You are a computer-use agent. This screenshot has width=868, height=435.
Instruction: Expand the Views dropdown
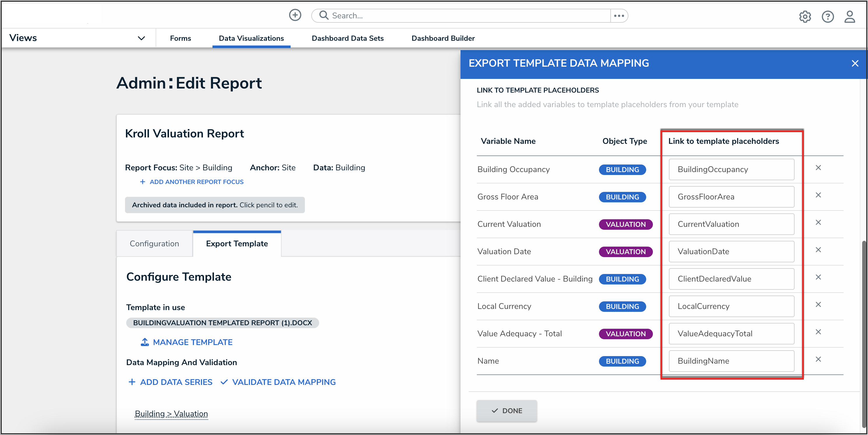tap(141, 38)
